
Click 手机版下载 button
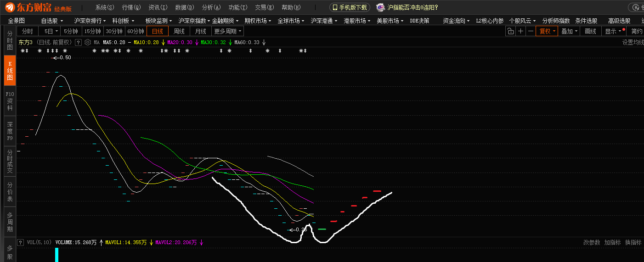(x=350, y=7)
